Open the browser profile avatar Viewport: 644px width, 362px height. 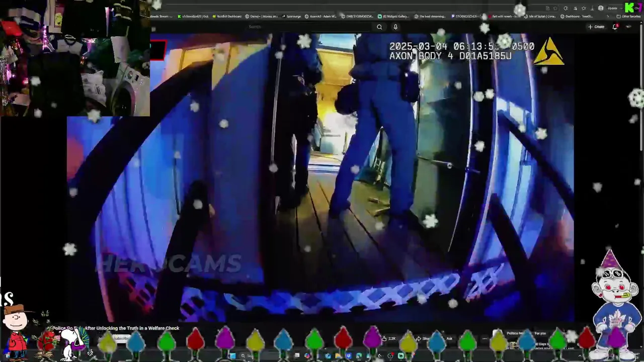click(601, 8)
